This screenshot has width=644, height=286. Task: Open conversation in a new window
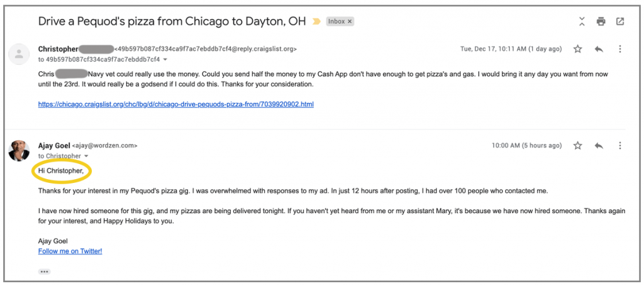pyautogui.click(x=620, y=21)
